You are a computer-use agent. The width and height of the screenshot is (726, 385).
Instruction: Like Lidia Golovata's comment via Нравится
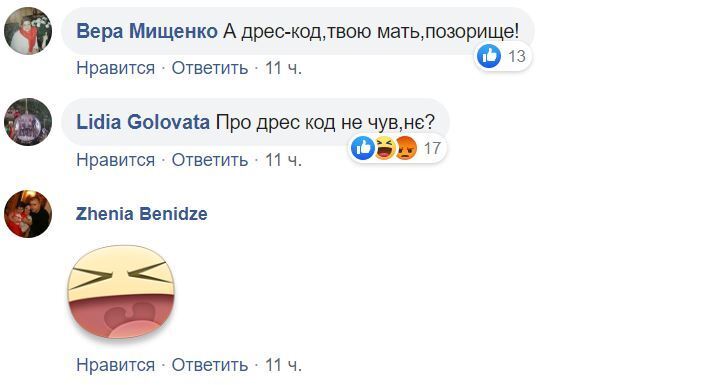(116, 160)
